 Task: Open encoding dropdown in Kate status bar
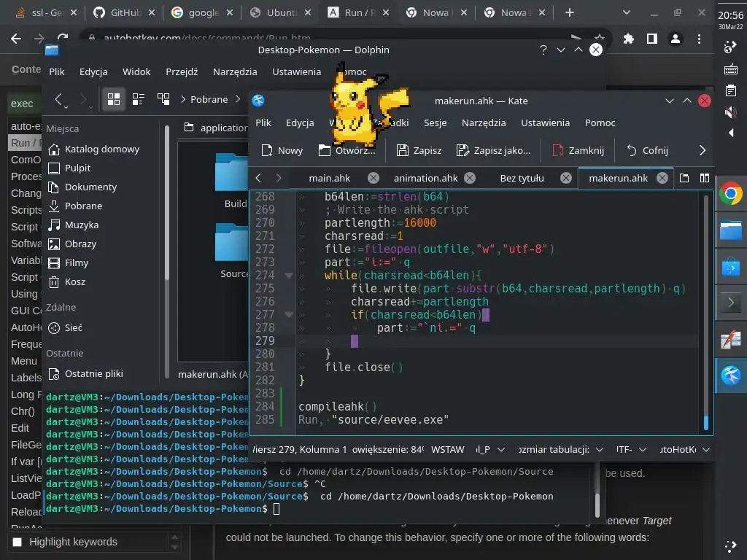tap(631, 449)
